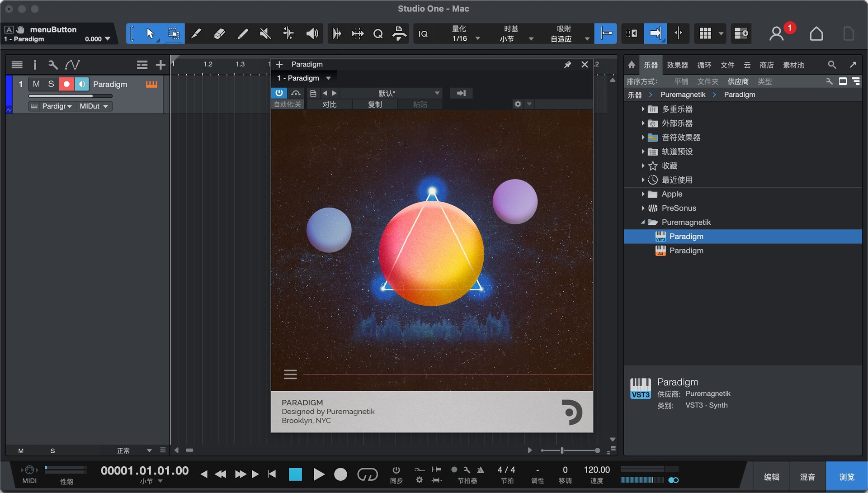Click the tempo value 120.00
This screenshot has width=868, height=493.
pos(597,470)
